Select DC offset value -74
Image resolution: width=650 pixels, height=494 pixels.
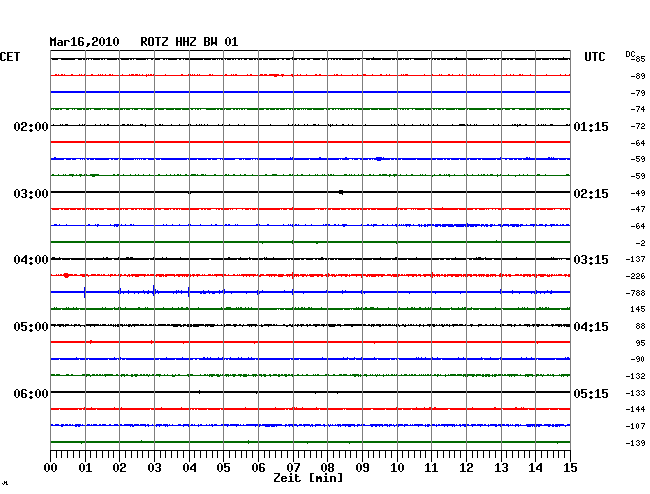(638, 109)
